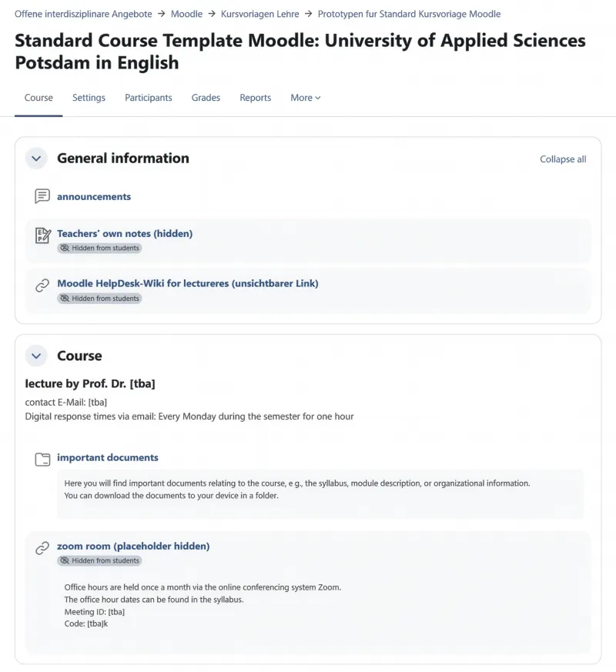Collapse the Course section chevron
The width and height of the screenshot is (616, 672).
(x=36, y=356)
